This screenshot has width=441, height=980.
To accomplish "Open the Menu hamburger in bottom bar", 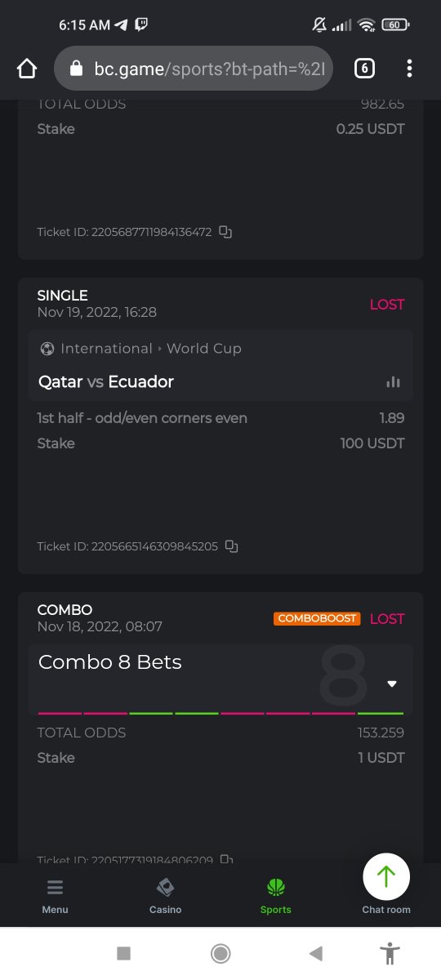I will (x=55, y=896).
